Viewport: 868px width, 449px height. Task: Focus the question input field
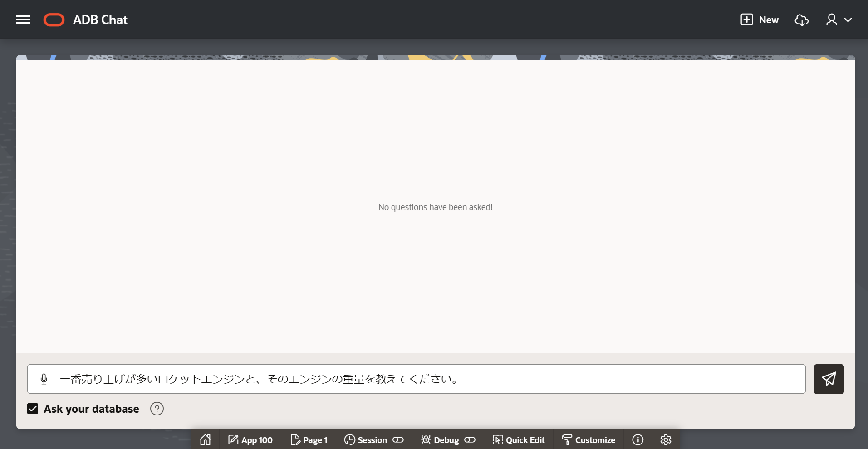pyautogui.click(x=416, y=379)
